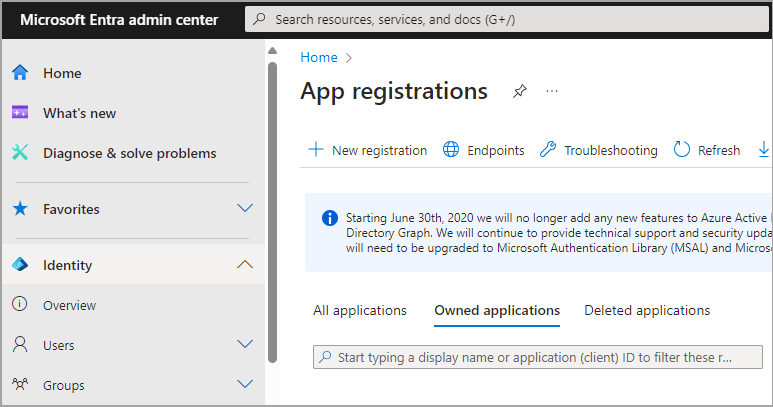Image resolution: width=773 pixels, height=407 pixels.
Task: Expand the Favorites section chevron
Action: [x=244, y=209]
